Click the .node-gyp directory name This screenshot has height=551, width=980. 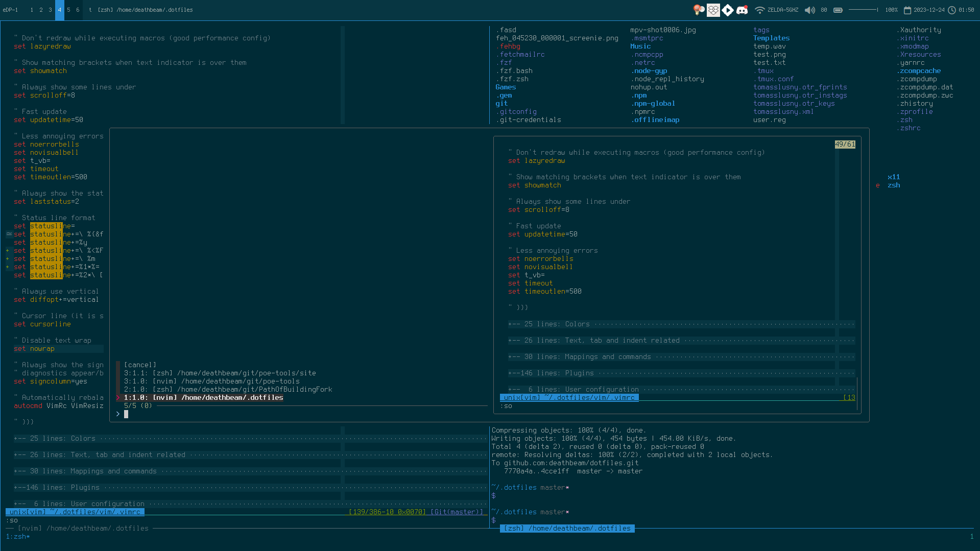(x=649, y=70)
